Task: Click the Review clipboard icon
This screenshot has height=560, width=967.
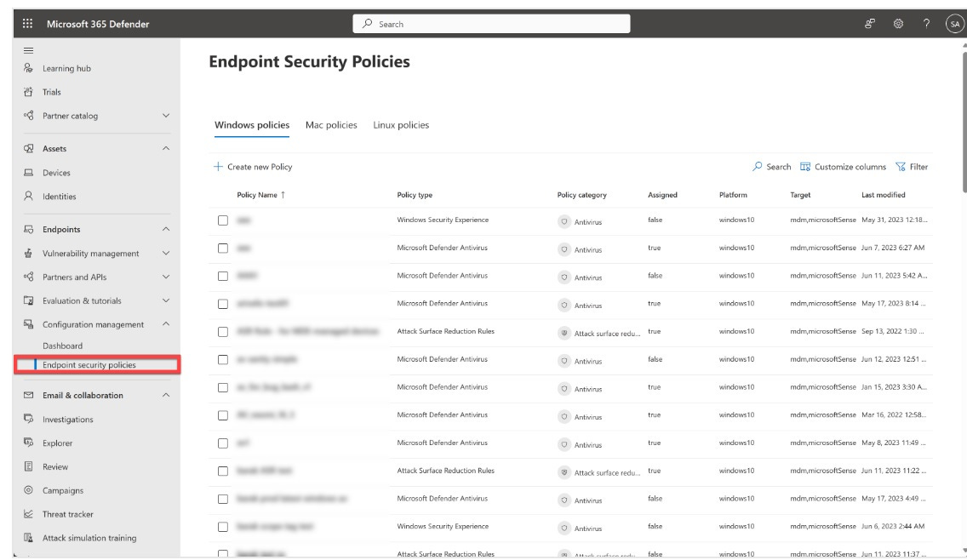Action: click(28, 466)
